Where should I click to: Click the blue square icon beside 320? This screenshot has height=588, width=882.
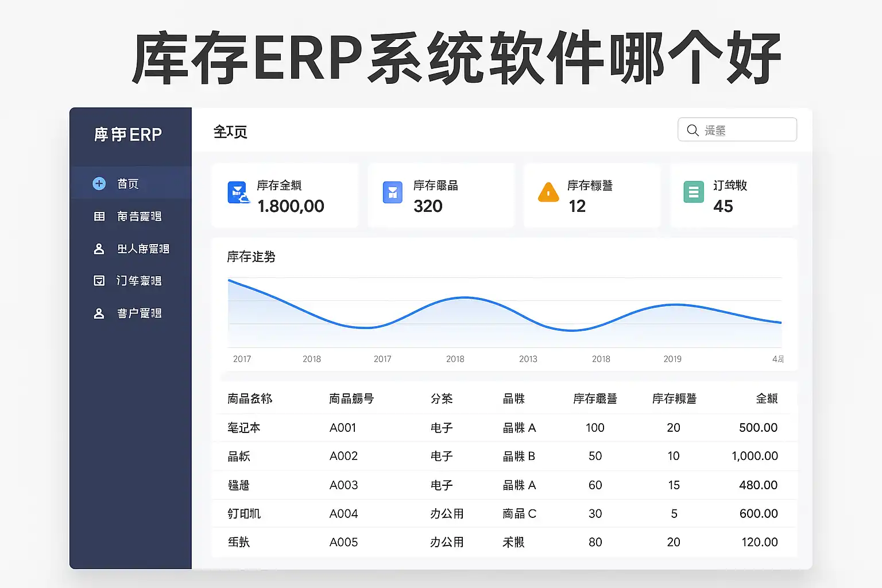point(393,192)
